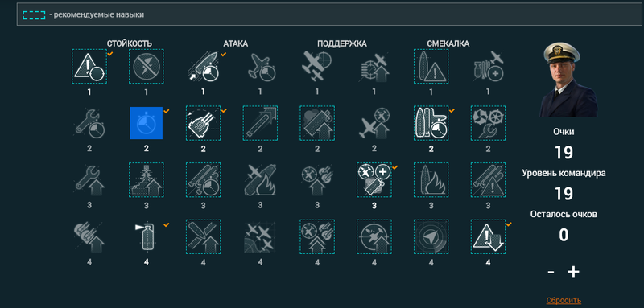Select the two ships with stopwatch skill
644x308 pixels.
pos(431,123)
